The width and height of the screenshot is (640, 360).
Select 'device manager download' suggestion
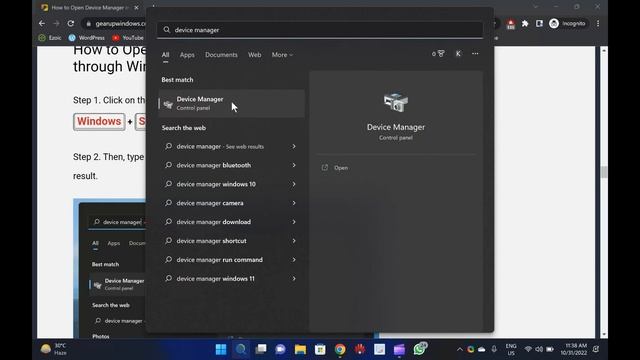231,222
